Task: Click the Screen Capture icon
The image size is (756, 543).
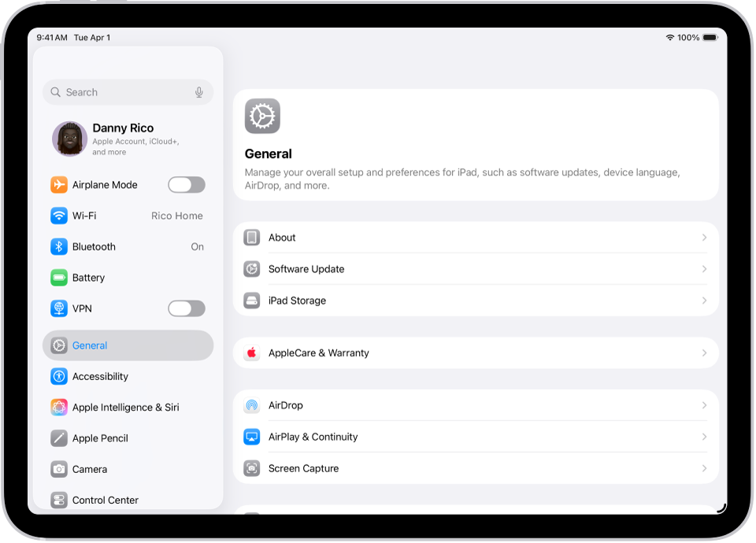Action: (251, 468)
